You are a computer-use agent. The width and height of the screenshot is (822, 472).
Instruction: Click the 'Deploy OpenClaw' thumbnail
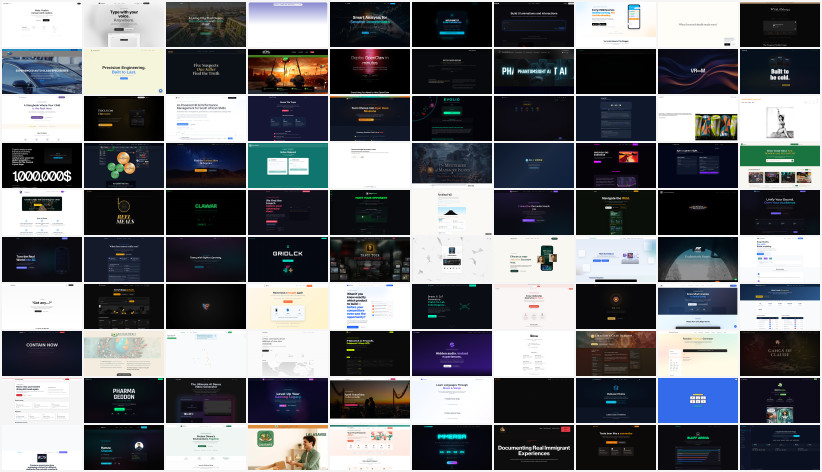coord(370,71)
